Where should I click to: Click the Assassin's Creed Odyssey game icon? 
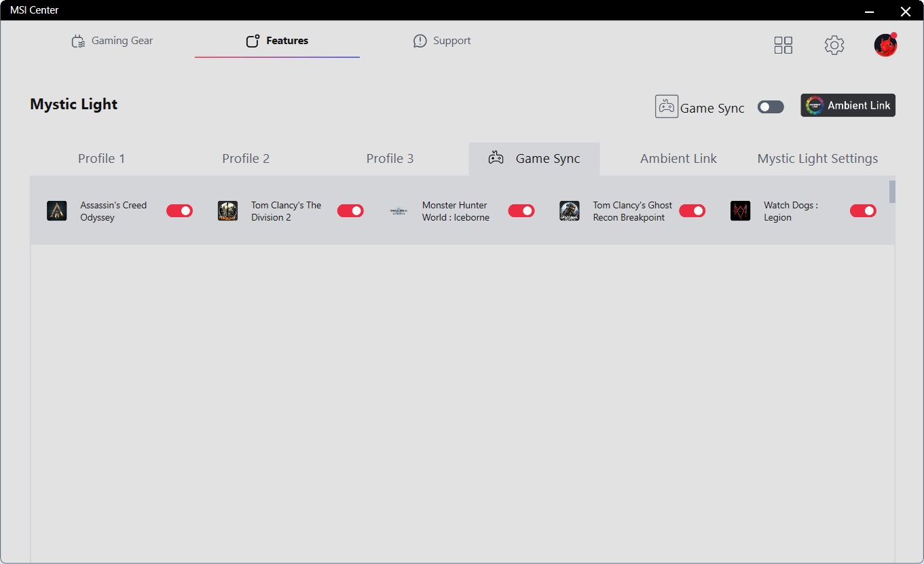coord(57,211)
